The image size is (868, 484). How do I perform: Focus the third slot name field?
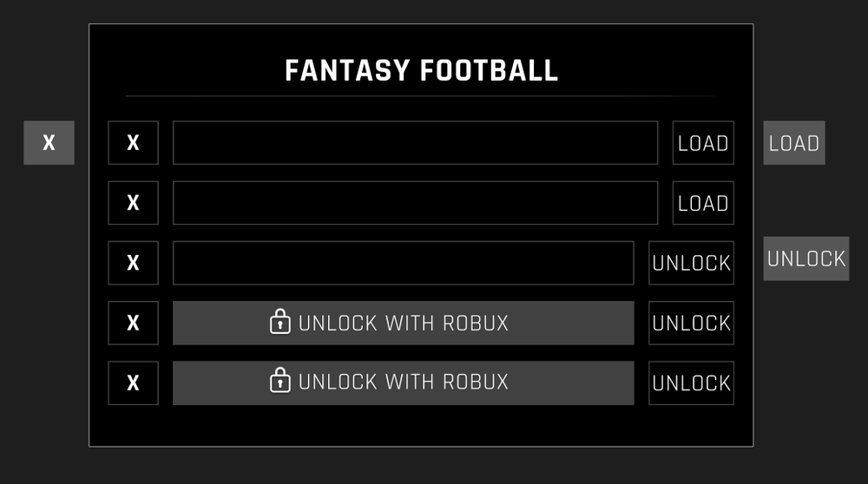403,263
